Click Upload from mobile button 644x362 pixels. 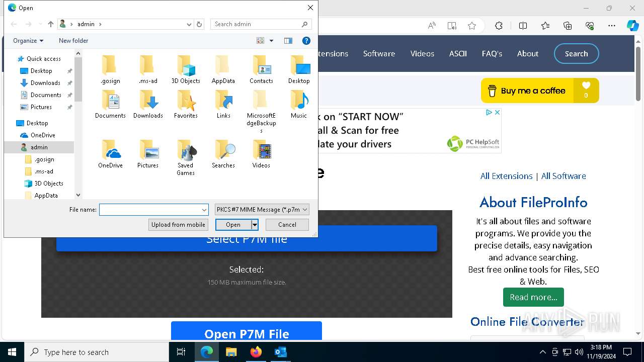(178, 225)
